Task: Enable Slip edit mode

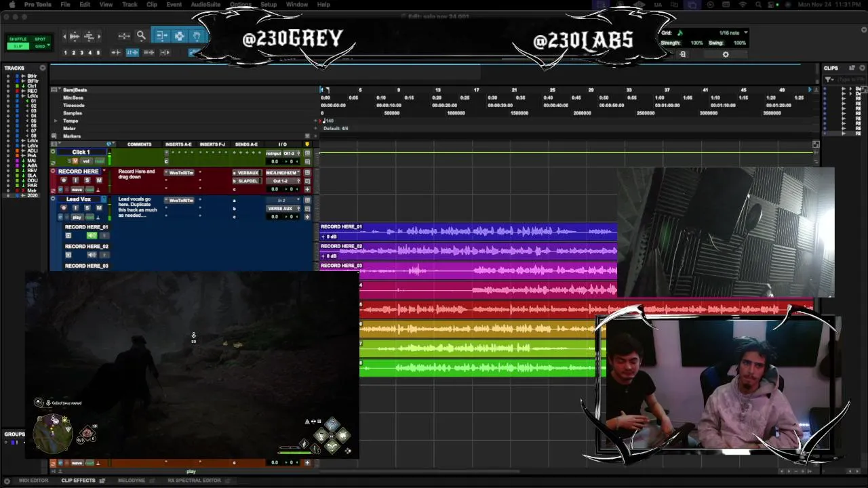Action: 18,46
